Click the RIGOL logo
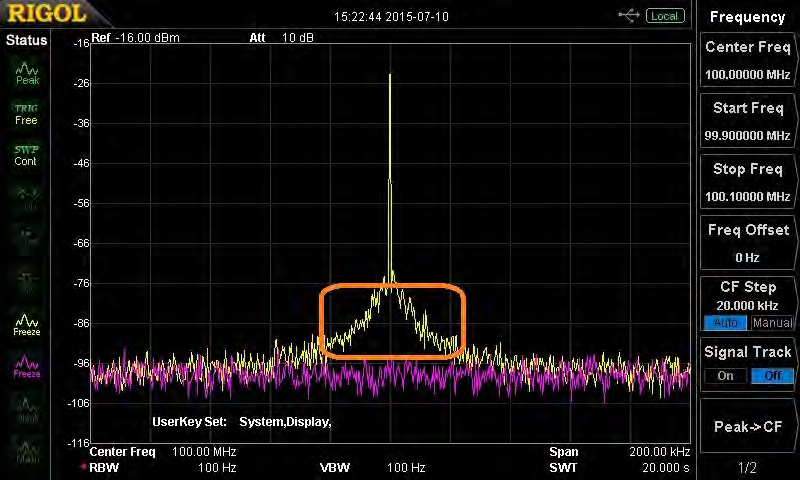The width and height of the screenshot is (800, 480). click(46, 13)
